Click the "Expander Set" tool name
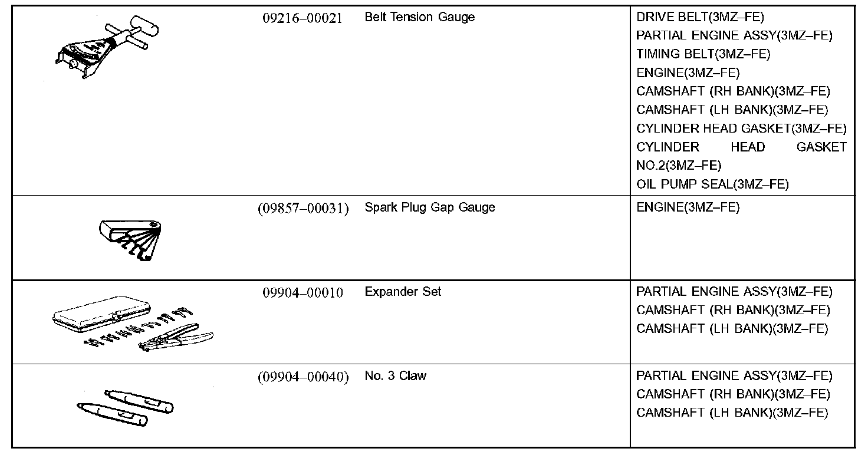868x455 pixels. [x=403, y=292]
